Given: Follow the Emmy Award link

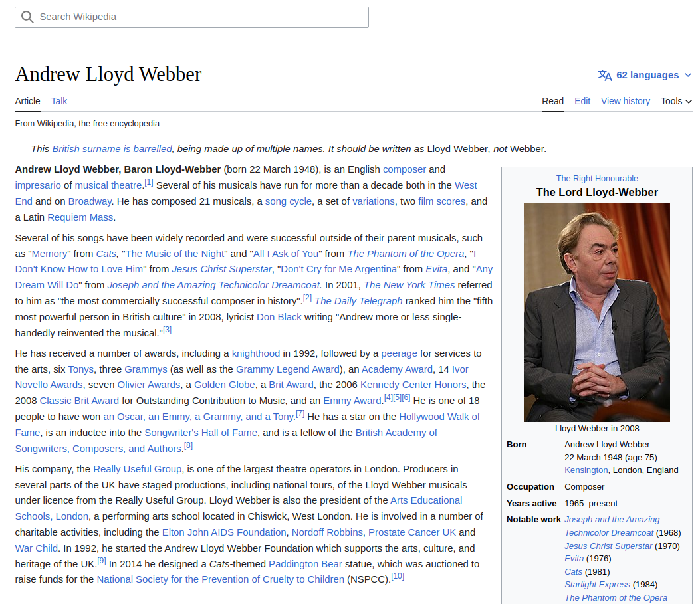Looking at the screenshot, I should [x=352, y=401].
